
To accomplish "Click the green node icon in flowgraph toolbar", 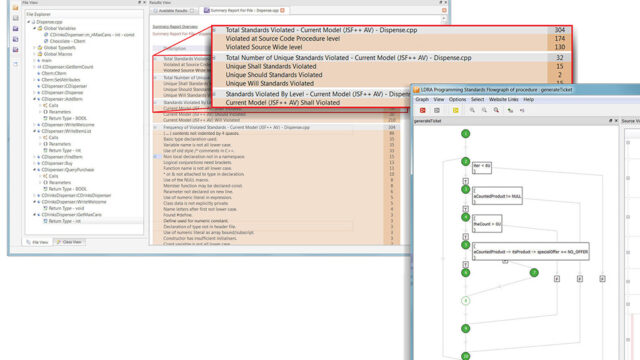I will (x=510, y=110).
